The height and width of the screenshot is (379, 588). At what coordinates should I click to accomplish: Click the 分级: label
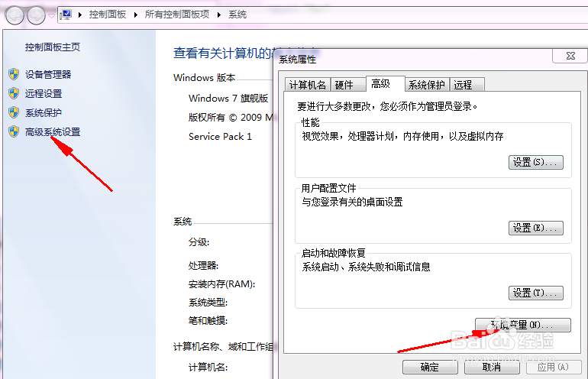pos(199,242)
